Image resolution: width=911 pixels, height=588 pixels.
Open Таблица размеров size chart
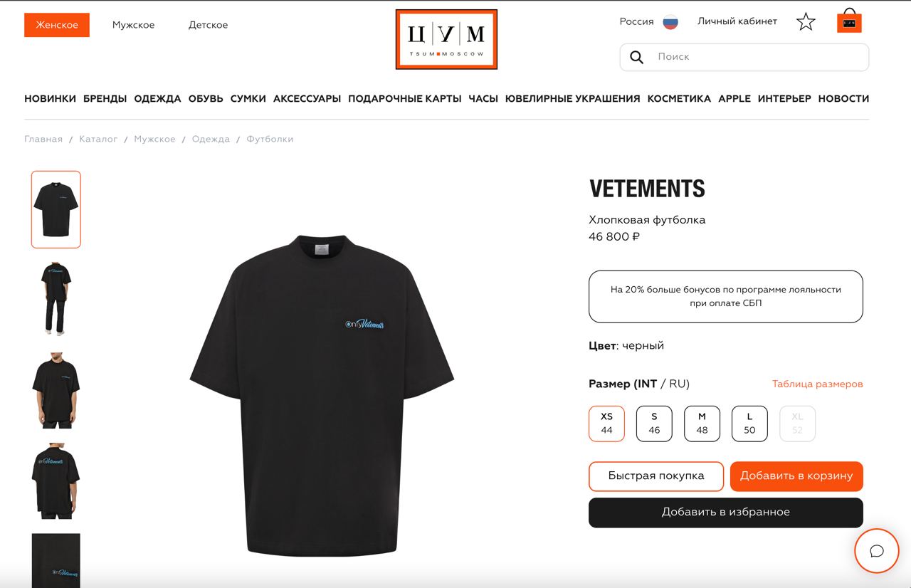click(817, 384)
